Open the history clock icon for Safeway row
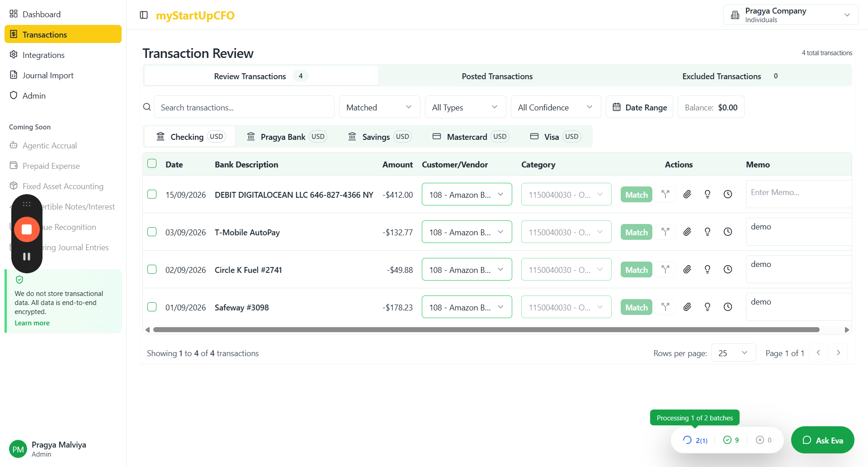This screenshot has width=868, height=467. (x=727, y=307)
